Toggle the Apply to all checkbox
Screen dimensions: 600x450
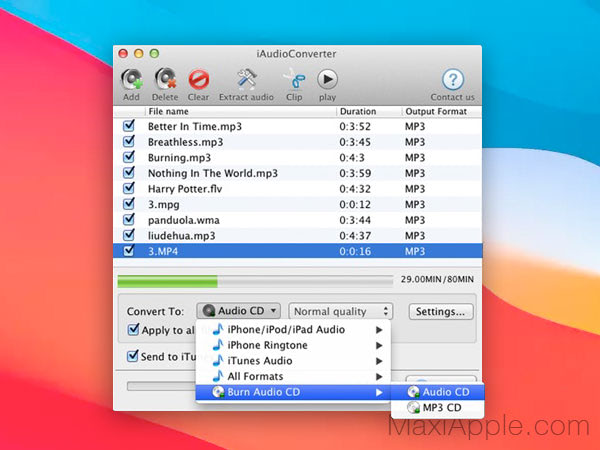tap(133, 329)
